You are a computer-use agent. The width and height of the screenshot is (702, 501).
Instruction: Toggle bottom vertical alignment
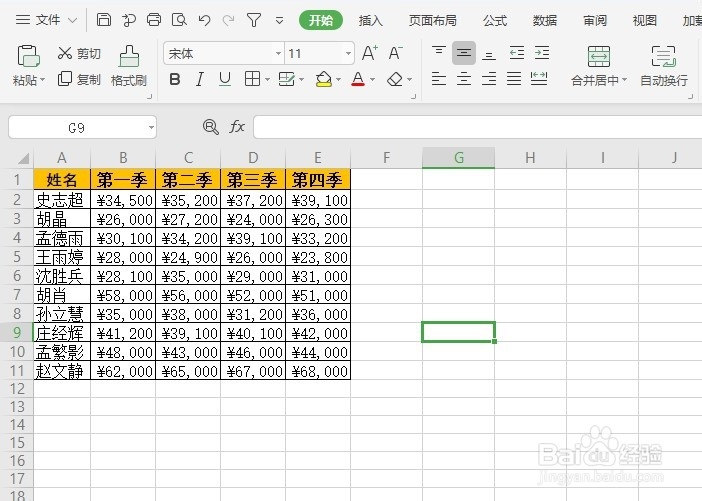coord(489,55)
